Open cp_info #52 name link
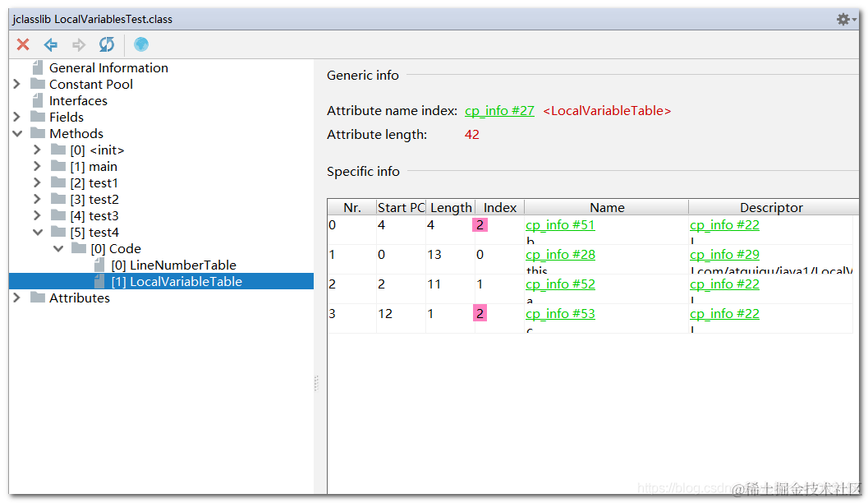 coord(560,284)
